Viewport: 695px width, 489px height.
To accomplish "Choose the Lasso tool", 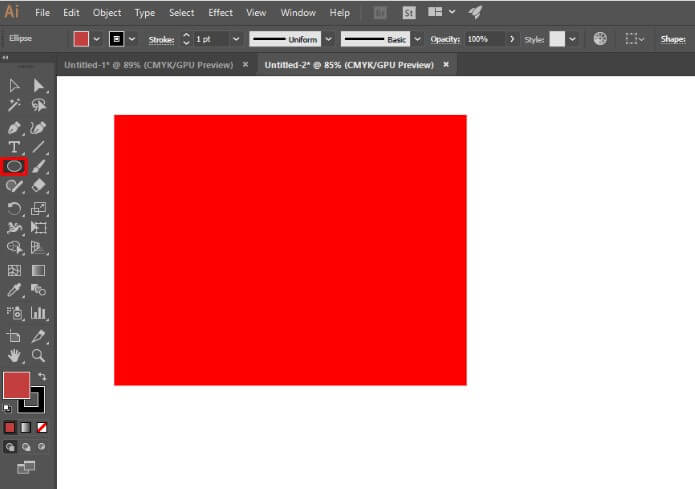I will pos(39,105).
